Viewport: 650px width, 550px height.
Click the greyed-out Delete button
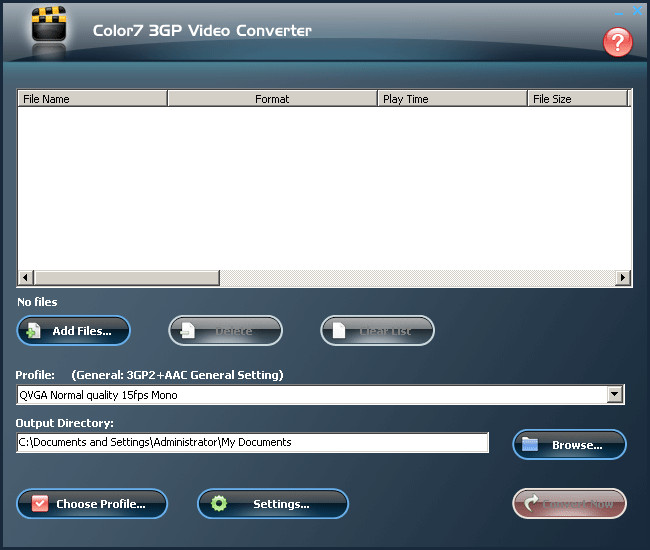coord(226,331)
